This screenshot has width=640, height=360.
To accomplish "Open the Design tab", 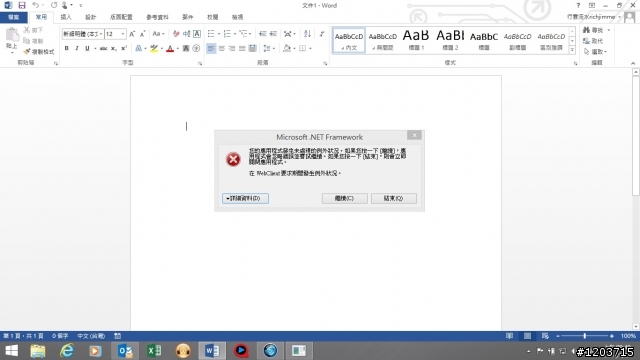I will pos(91,17).
